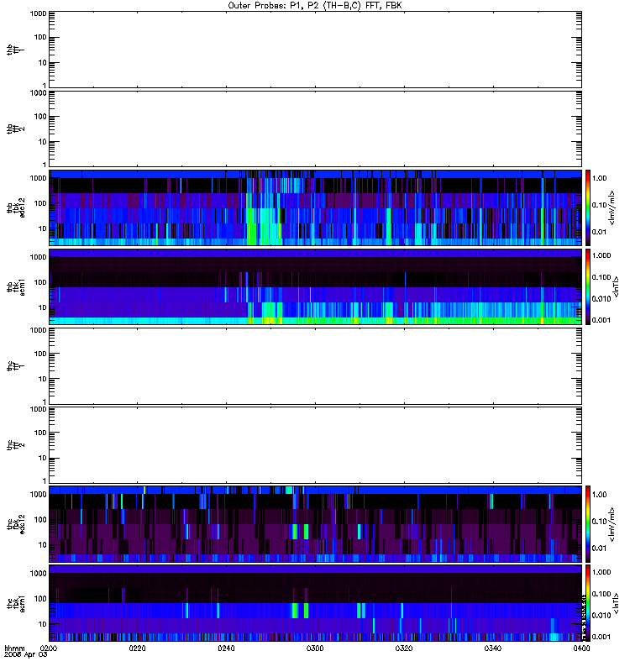This screenshot has height=672, width=630.
Task: Click the '0300' time axis label
Action: [x=315, y=648]
